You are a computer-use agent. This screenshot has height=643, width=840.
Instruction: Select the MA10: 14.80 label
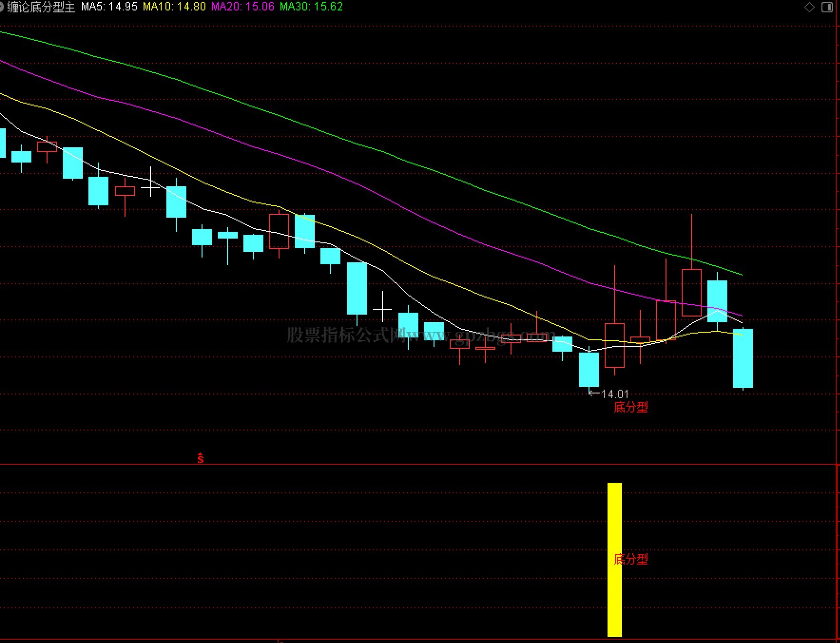pos(174,7)
